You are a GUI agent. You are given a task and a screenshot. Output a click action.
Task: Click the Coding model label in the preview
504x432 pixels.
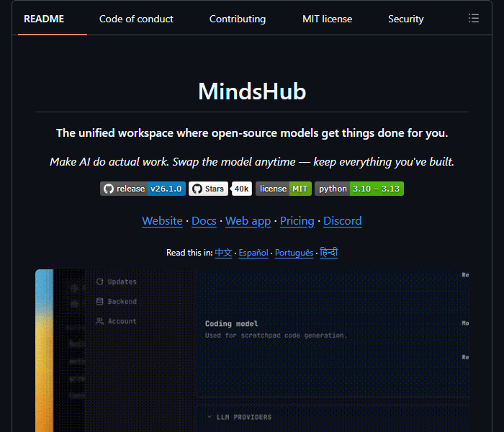(231, 324)
